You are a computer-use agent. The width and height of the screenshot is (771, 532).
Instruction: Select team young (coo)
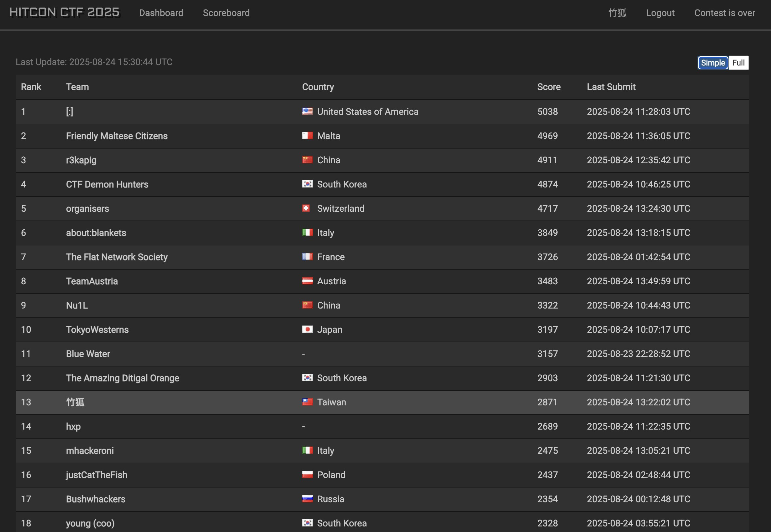point(90,523)
